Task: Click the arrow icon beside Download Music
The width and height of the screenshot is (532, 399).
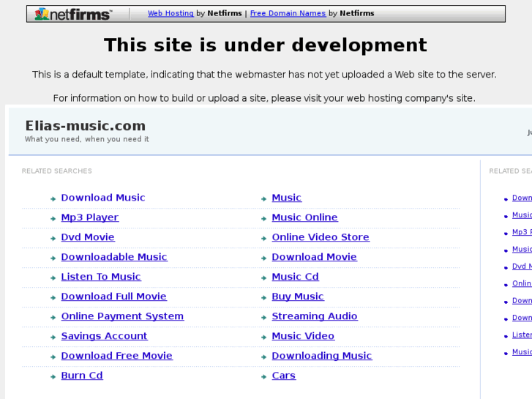Action: (53, 199)
